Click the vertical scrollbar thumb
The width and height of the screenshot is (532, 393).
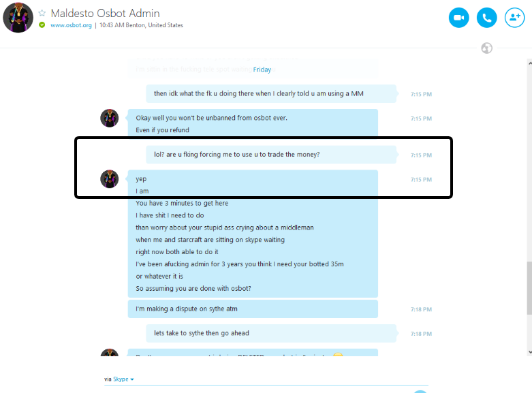pyautogui.click(x=529, y=288)
